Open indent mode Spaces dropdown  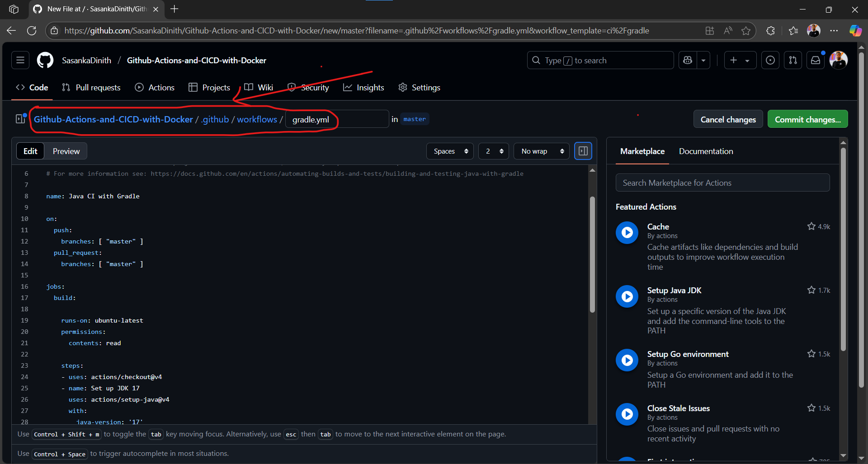[x=450, y=151]
